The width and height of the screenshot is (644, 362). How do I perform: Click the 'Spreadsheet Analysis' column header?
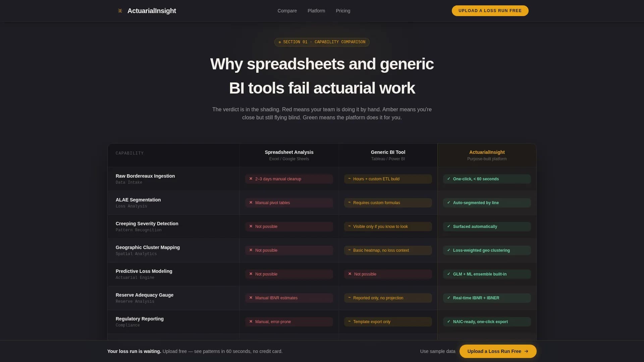pyautogui.click(x=289, y=152)
